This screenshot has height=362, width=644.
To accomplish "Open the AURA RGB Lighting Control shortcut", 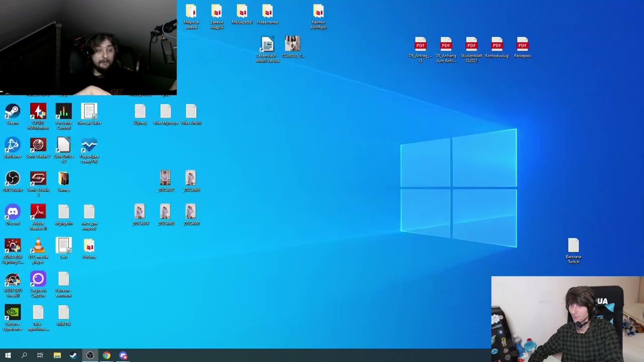I will [x=13, y=251].
